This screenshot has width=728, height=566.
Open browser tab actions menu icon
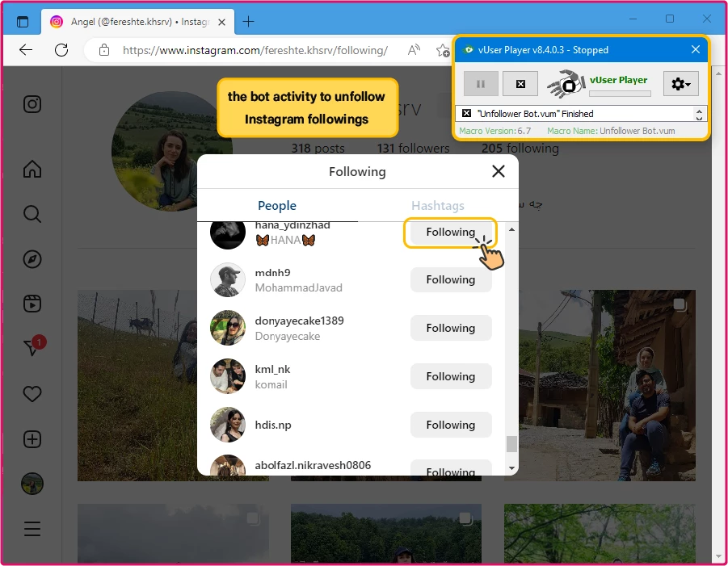pyautogui.click(x=23, y=21)
